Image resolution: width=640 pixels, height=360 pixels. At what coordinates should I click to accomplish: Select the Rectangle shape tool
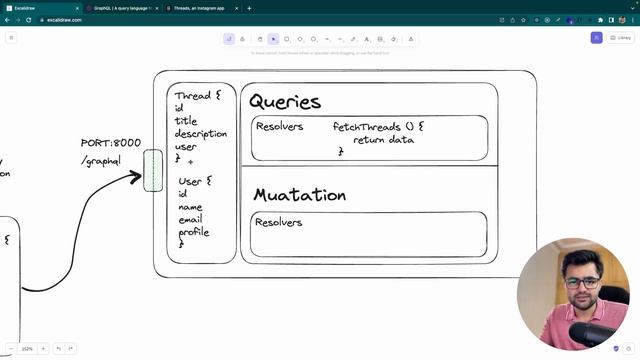(x=287, y=39)
